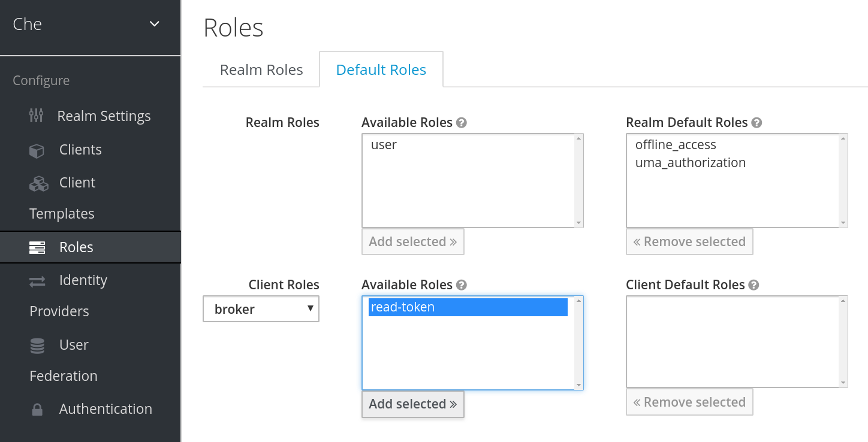Screen dimensions: 868x442
Task: Open Client Templates via its sidebar icon
Action: tap(38, 184)
